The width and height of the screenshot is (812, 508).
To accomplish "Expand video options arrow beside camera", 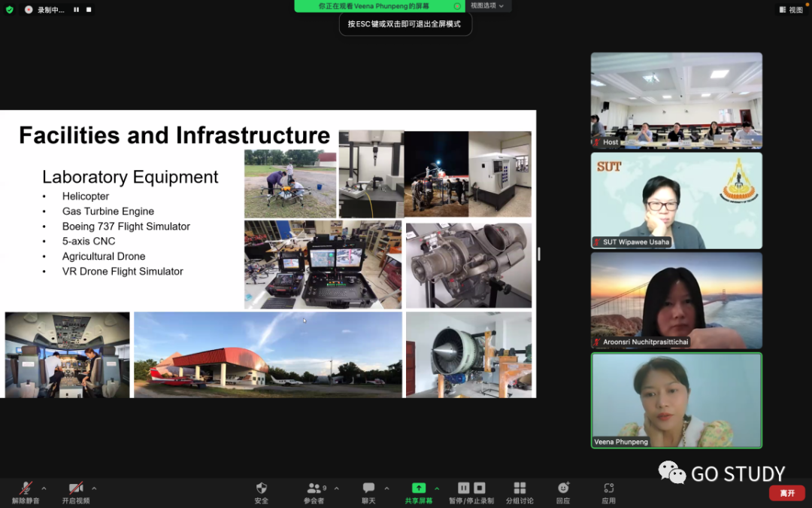I will (94, 488).
